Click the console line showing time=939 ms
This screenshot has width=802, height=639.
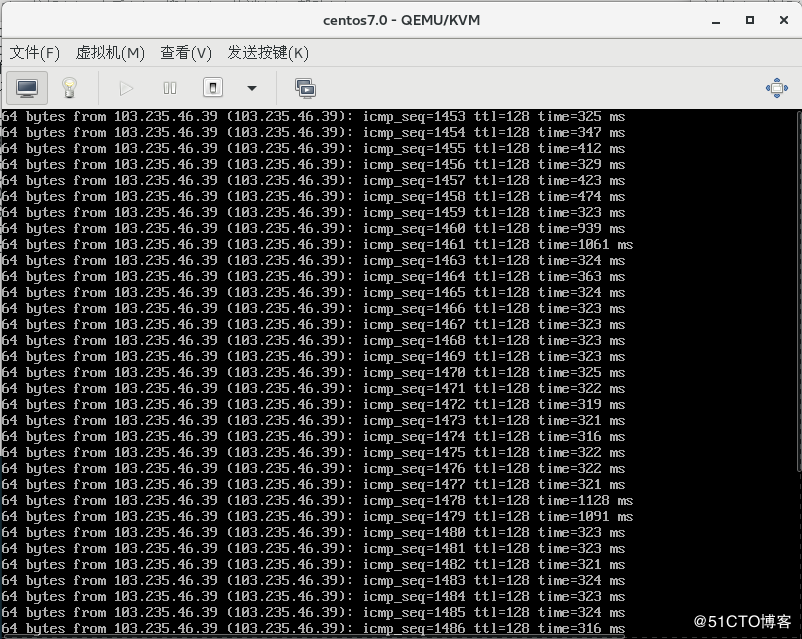[316, 229]
